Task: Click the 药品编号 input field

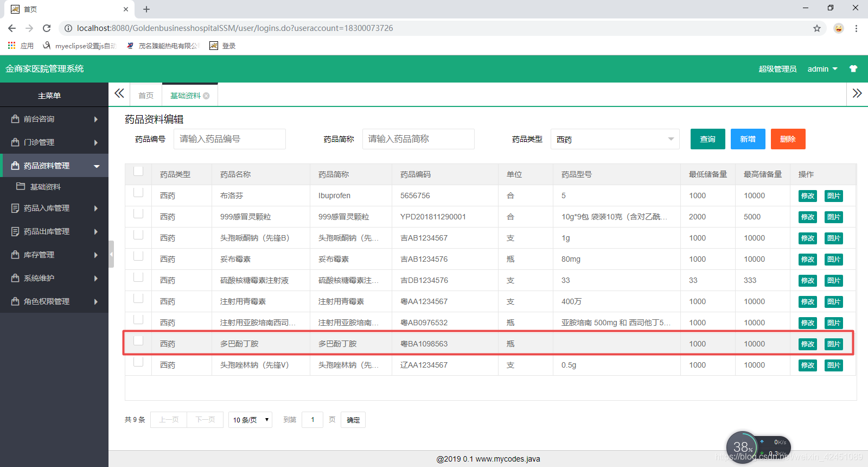Action: click(229, 139)
